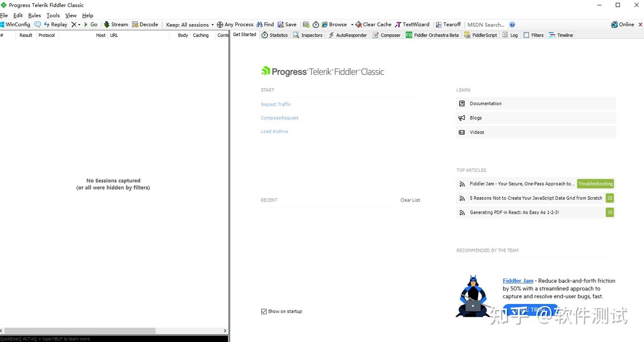Open the 5 Reasons JavaScript Data Grid article
This screenshot has width=644, height=342.
click(x=536, y=198)
